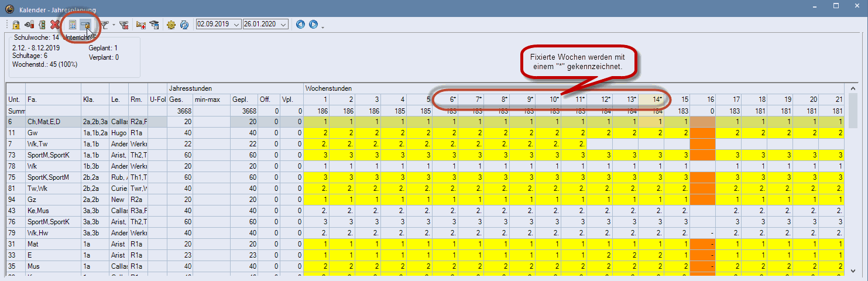
Task: Click orange week 16 cell in lesson 11 row
Action: coord(704,132)
